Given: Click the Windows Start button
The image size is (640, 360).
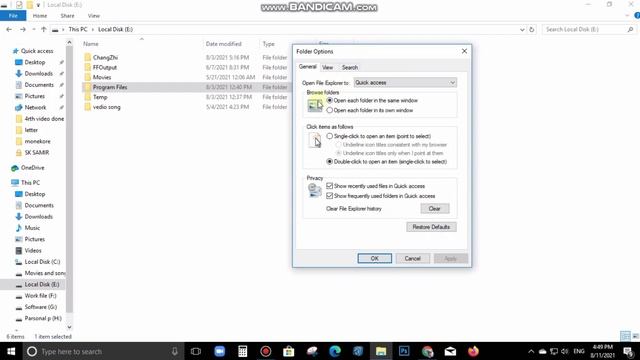Looking at the screenshot, I should (x=11, y=351).
